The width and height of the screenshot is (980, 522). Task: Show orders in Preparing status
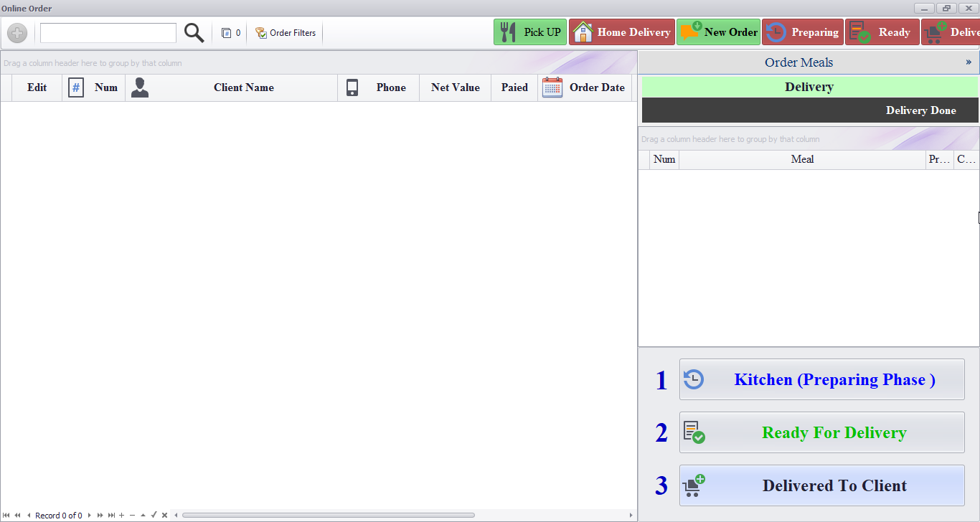[x=803, y=32]
